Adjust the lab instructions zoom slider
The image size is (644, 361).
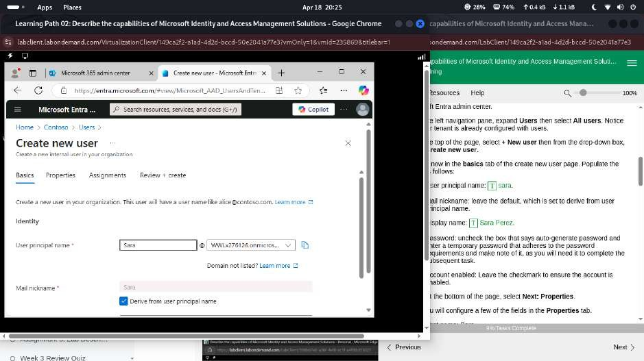pyautogui.click(x=583, y=92)
